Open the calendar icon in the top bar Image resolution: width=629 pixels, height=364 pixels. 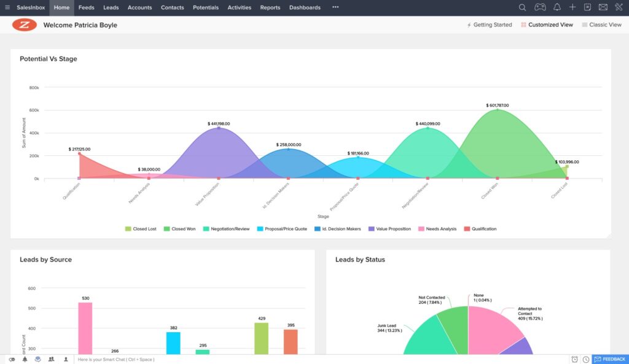coord(588,7)
